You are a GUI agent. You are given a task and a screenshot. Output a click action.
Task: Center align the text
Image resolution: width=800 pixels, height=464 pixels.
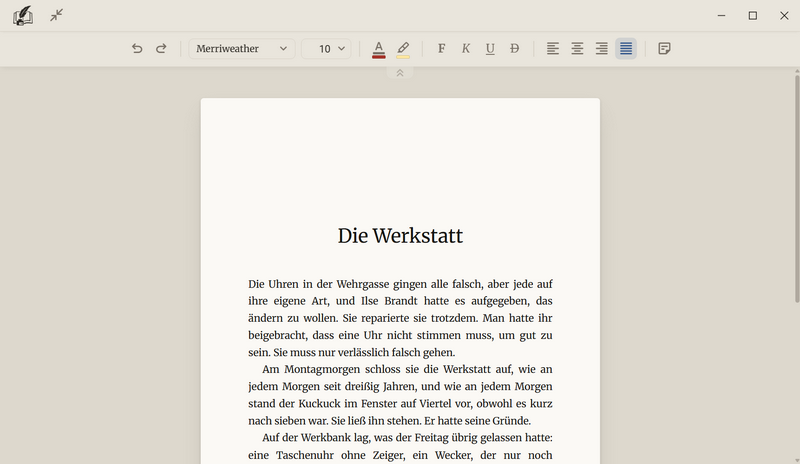577,48
